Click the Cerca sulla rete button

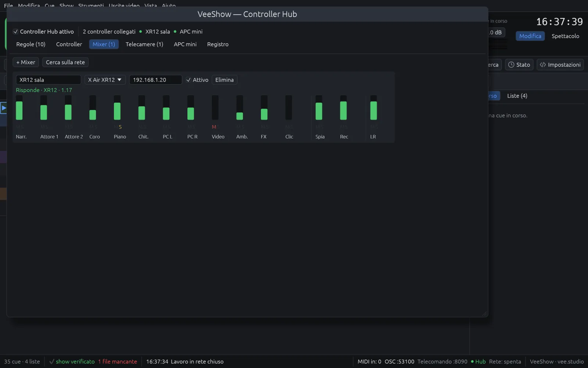pyautogui.click(x=65, y=62)
